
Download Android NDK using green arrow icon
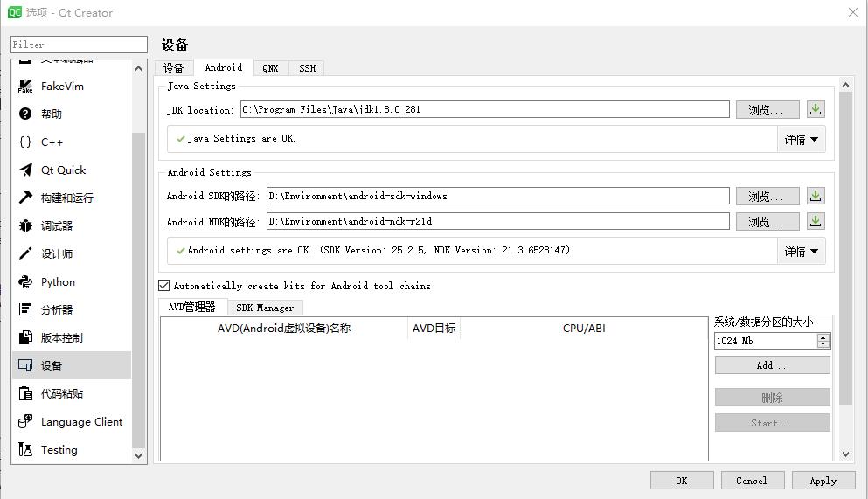(x=816, y=221)
